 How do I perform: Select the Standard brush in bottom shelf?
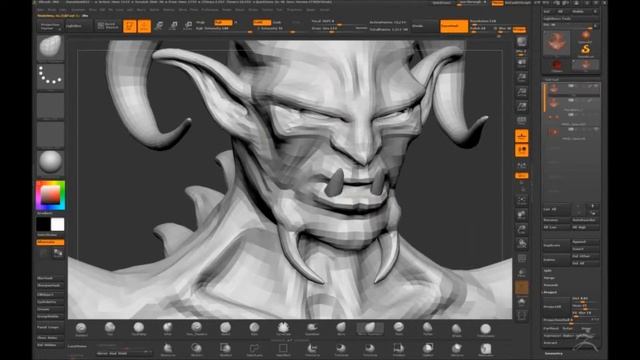(81, 329)
